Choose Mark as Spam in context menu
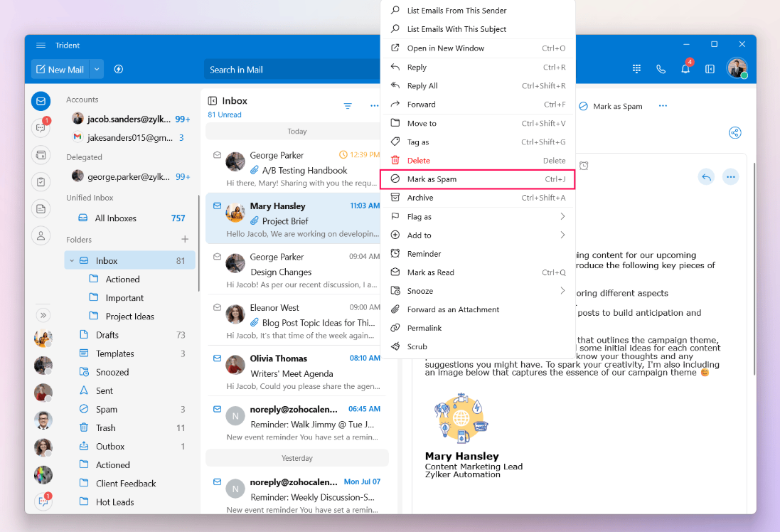The width and height of the screenshot is (780, 532). coord(478,179)
